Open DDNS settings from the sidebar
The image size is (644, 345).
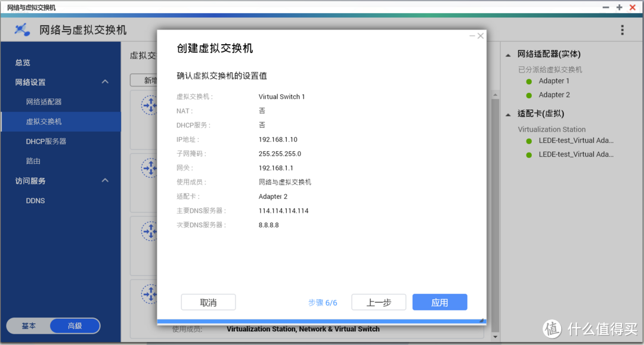pos(35,200)
